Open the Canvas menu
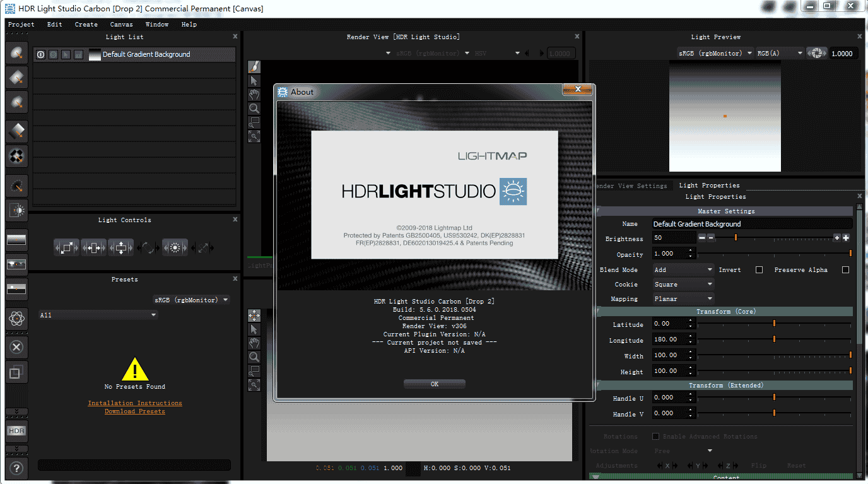The height and width of the screenshot is (484, 868). [x=121, y=24]
